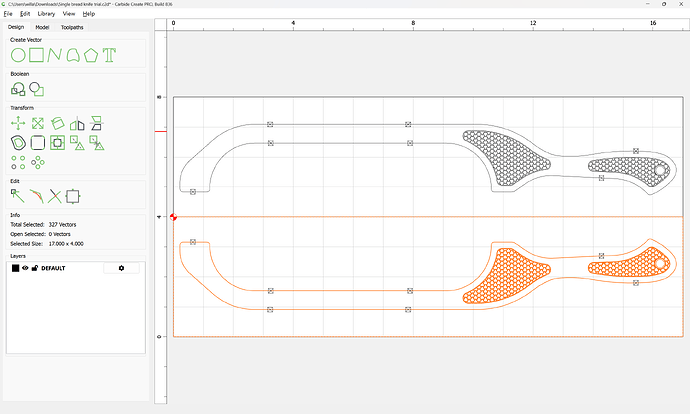Select the Polygon creation tool
This screenshot has width=690, height=414.
point(91,54)
